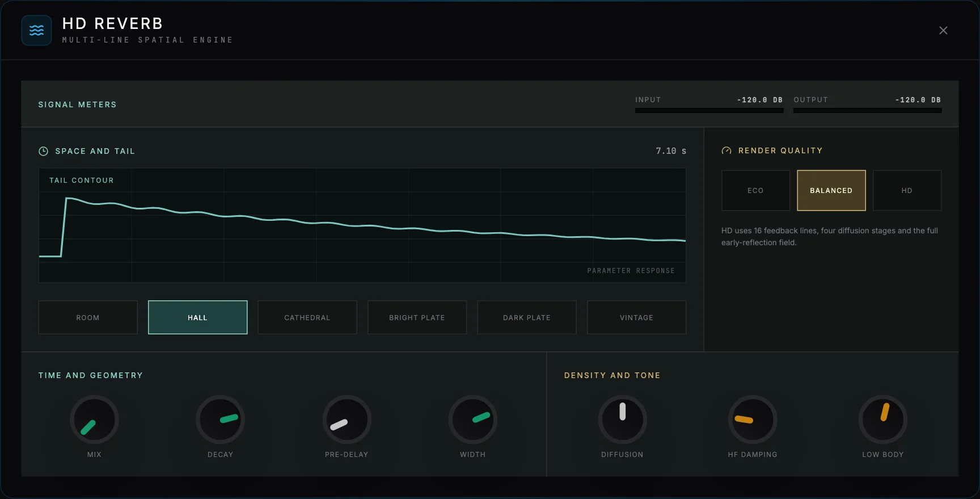Click the Tail Contour graph curve

point(363,226)
